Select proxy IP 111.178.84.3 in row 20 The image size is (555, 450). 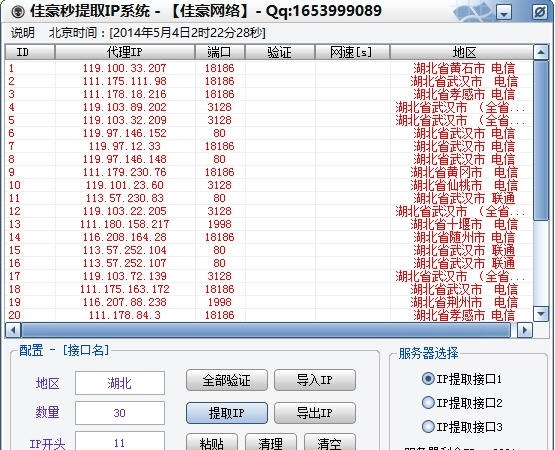(x=125, y=315)
